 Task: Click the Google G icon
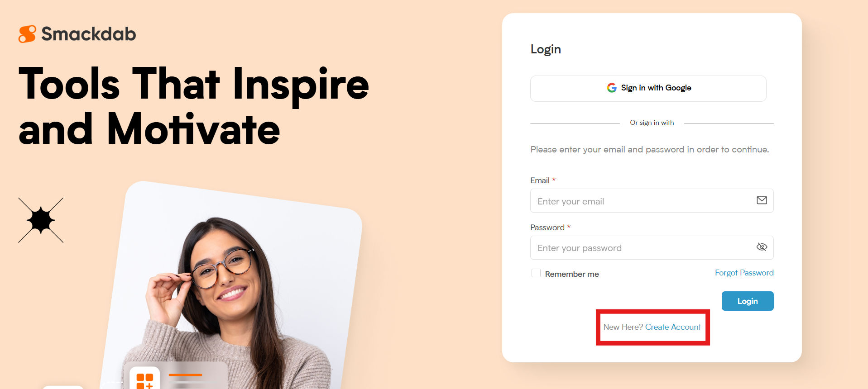[x=612, y=88]
